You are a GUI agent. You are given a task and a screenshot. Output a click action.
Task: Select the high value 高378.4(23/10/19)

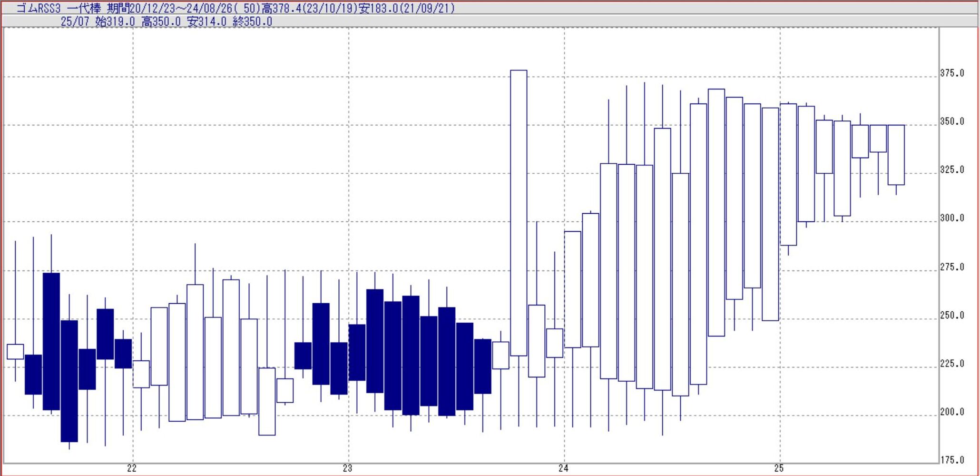click(310, 8)
